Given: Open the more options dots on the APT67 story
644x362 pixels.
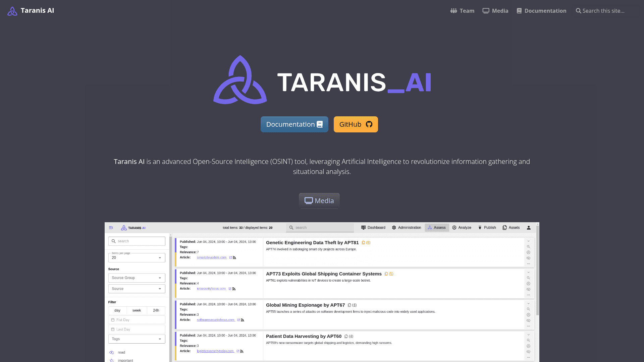Looking at the screenshot, I should (528, 326).
